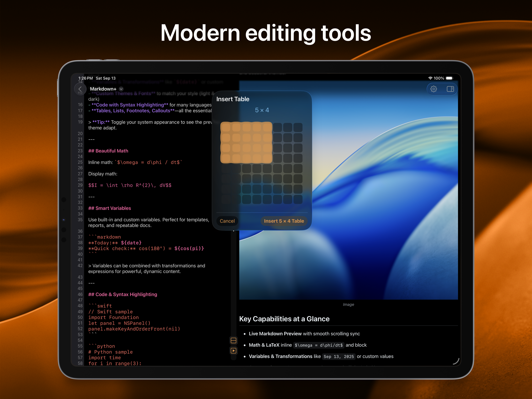The image size is (532, 399).
Task: Click the "**Quick check:** cos(180°)" line
Action: click(146, 249)
